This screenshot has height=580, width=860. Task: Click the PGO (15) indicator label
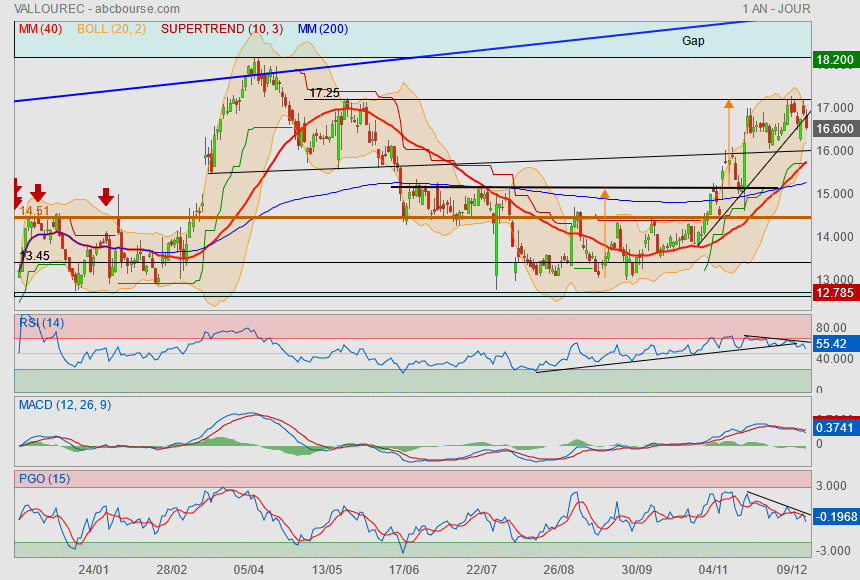pyautogui.click(x=44, y=478)
